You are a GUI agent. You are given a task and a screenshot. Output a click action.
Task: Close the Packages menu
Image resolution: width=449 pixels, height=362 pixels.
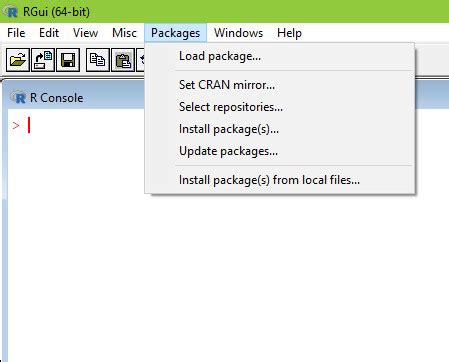point(176,33)
